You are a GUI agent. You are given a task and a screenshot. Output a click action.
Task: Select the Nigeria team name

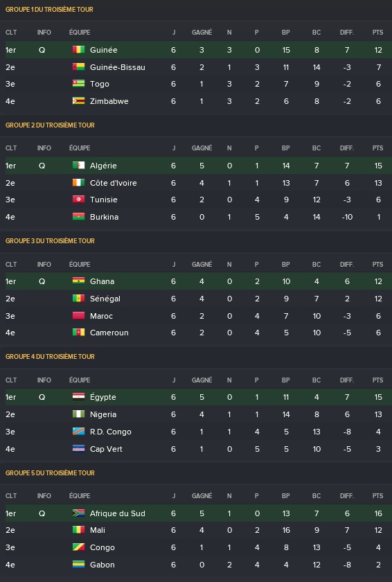[103, 414]
